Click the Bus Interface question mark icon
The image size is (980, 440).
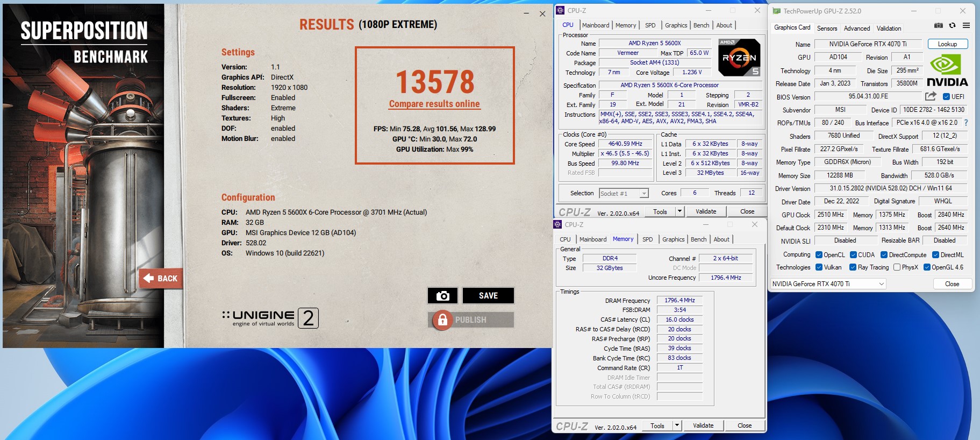coord(965,123)
